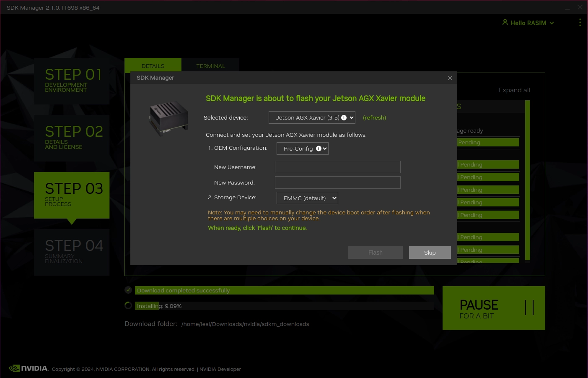The image size is (588, 378).
Task: Focus the New Username input field
Action: (337, 167)
